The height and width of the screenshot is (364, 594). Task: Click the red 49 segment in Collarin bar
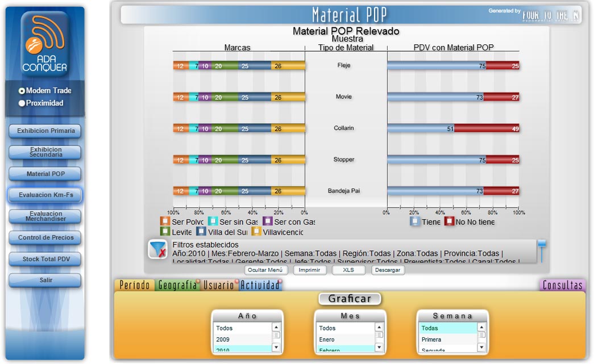click(487, 129)
